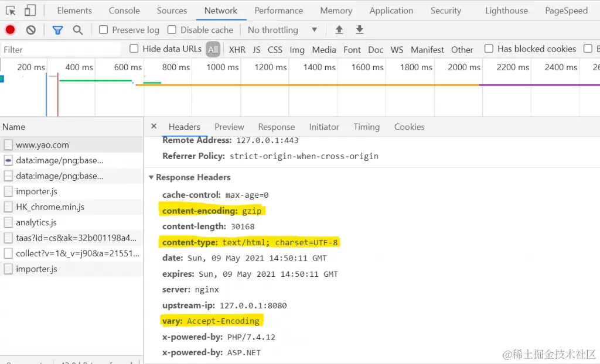The height and width of the screenshot is (364, 600).
Task: Click the Filter text input field
Action: [60, 49]
